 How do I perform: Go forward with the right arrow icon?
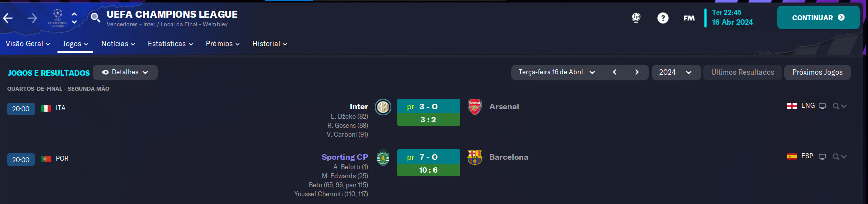[x=32, y=18]
